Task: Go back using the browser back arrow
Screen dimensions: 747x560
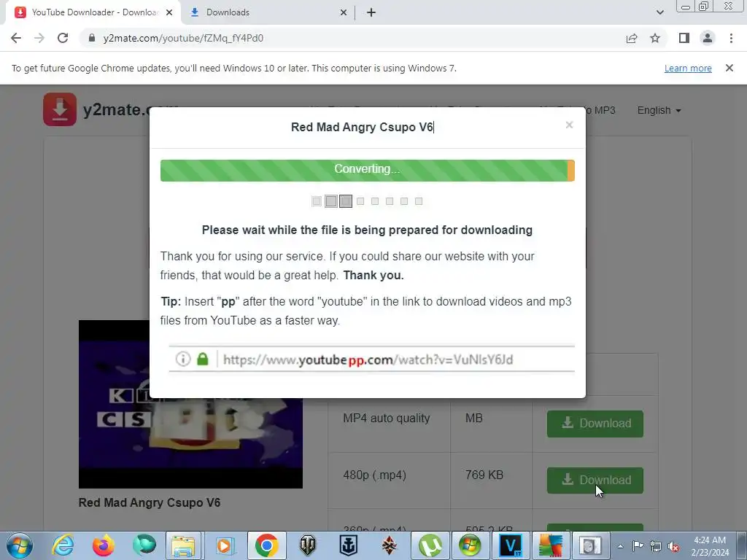Action: (x=16, y=38)
